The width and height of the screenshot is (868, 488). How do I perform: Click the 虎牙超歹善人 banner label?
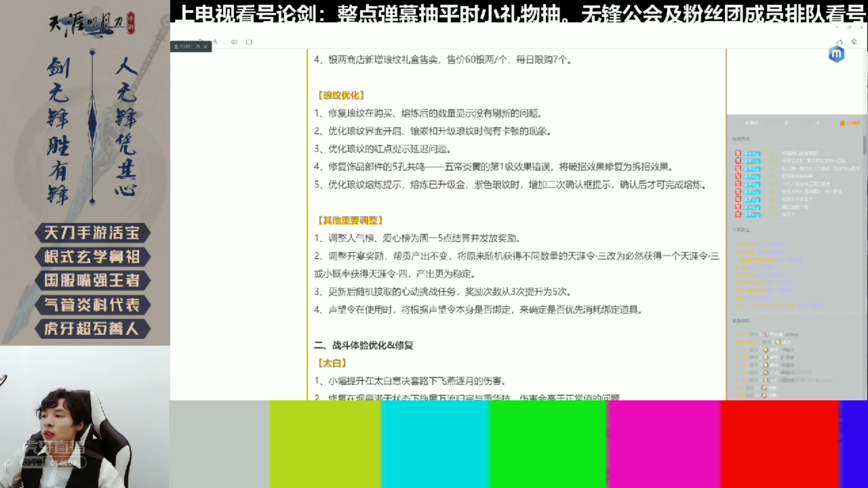(x=92, y=329)
